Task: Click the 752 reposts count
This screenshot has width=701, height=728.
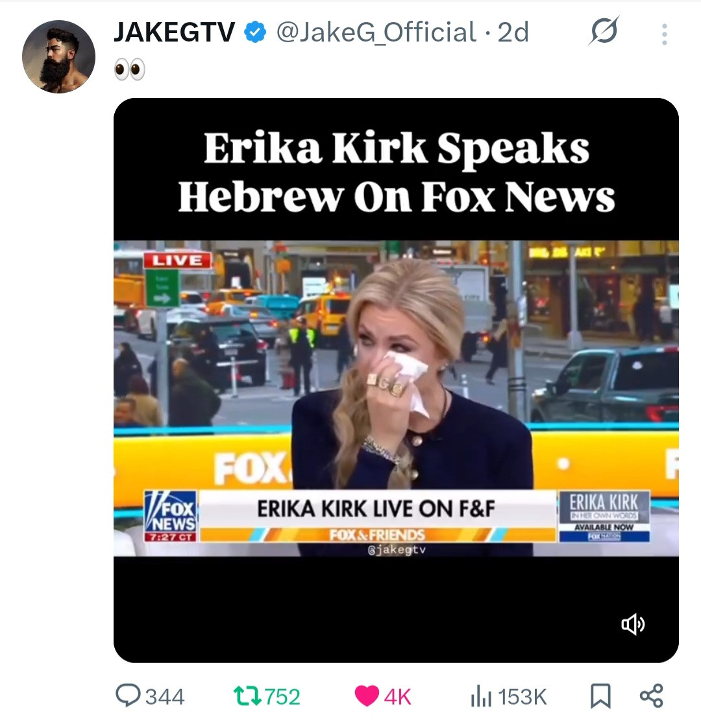Action: point(282,697)
